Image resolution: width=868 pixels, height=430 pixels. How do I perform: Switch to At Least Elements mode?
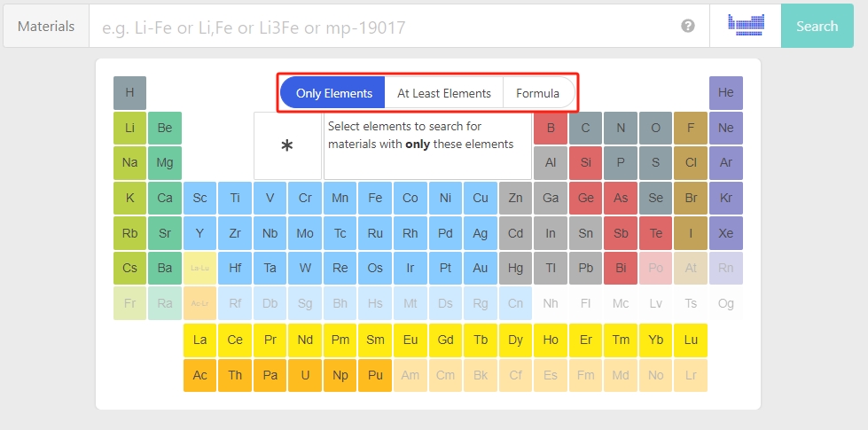443,93
